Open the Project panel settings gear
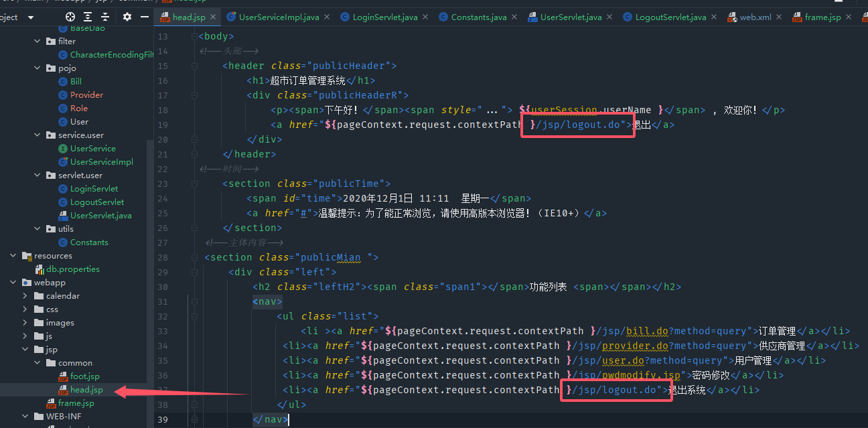The width and height of the screenshot is (868, 428). (x=127, y=17)
